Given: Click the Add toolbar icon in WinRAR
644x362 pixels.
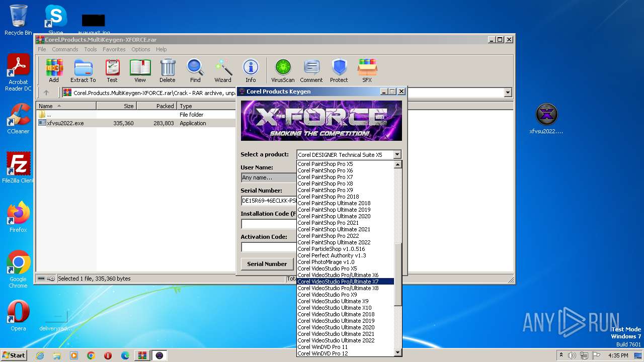Looking at the screenshot, I should coord(54,70).
